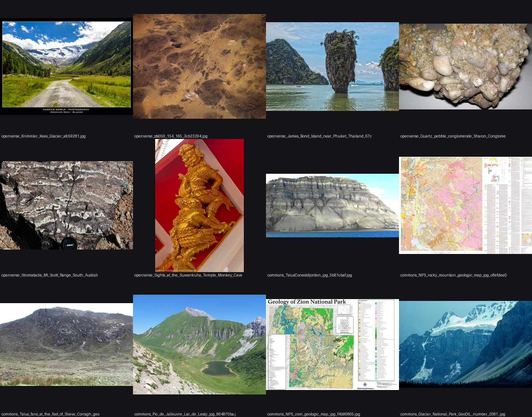
Task: Click filename openverse_James_Bond_Island_near_Phuket_Thailand_67c
Action: 320,136
